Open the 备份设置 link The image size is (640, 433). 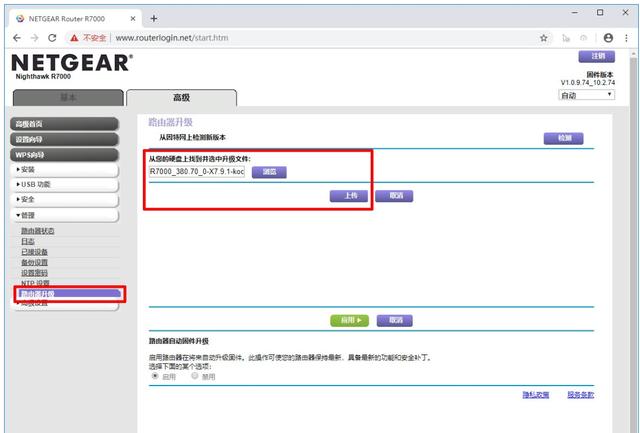pyautogui.click(x=34, y=262)
